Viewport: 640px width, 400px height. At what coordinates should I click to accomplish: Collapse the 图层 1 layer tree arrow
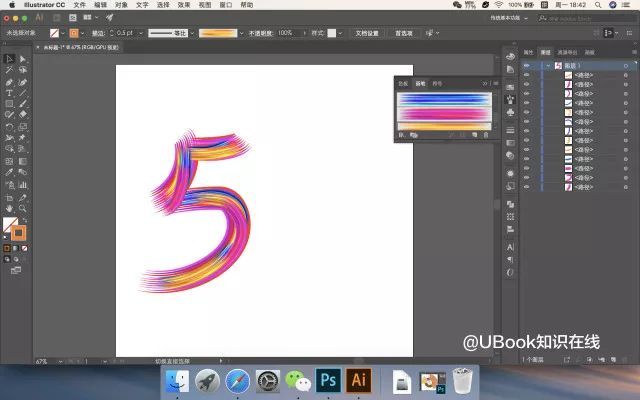548,66
